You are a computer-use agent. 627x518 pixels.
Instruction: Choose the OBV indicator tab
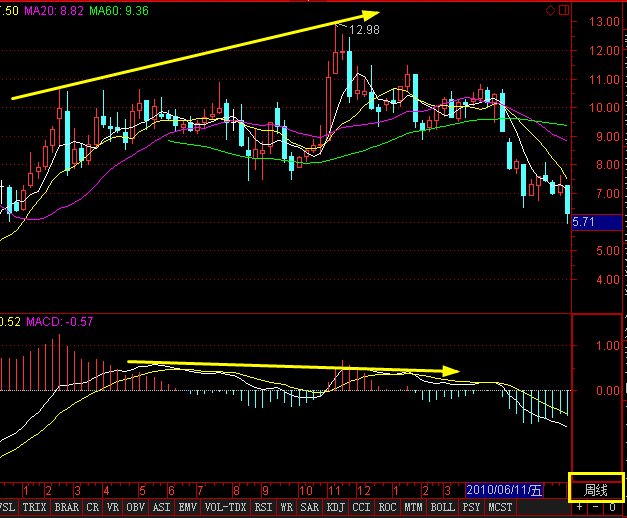click(135, 508)
